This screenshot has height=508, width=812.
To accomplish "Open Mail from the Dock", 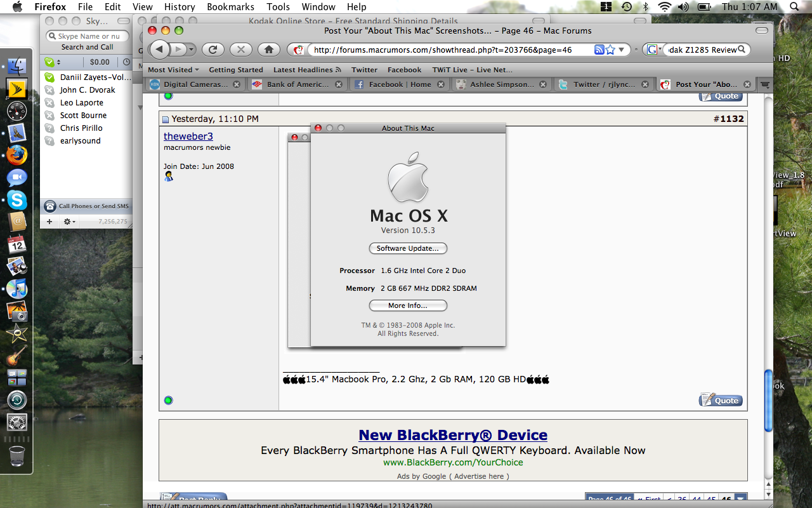I will 17,133.
